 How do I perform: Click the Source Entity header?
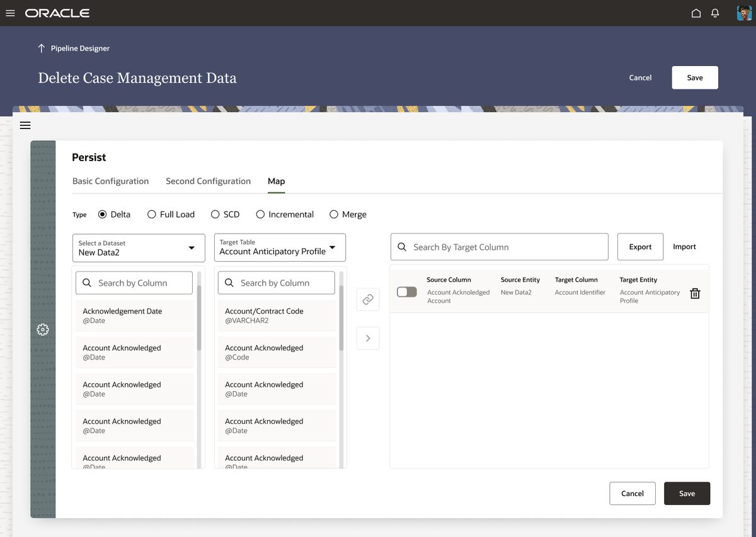tap(520, 280)
